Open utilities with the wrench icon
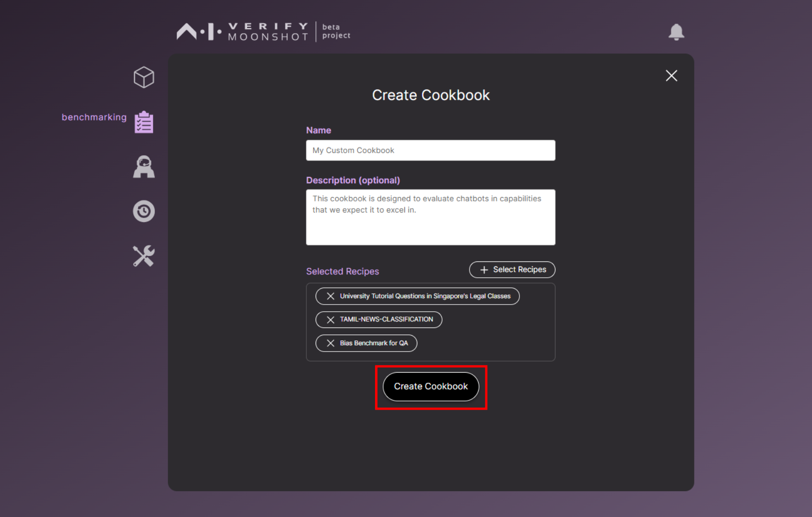 point(143,255)
